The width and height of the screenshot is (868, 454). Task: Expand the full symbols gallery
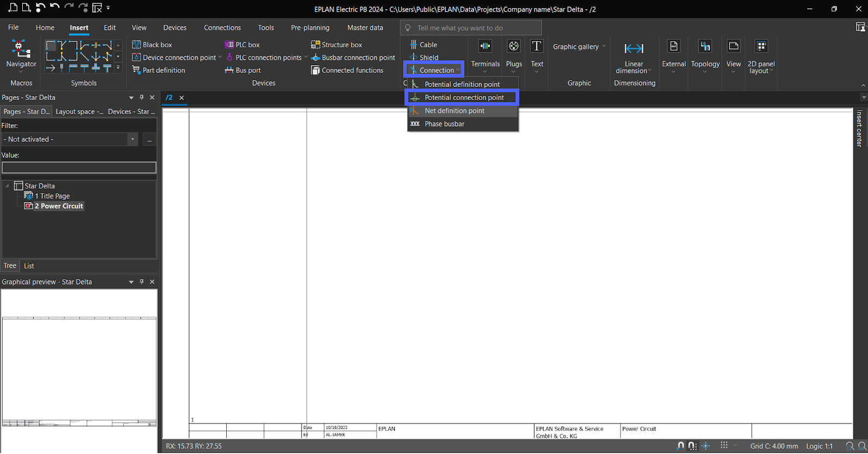pyautogui.click(x=118, y=68)
